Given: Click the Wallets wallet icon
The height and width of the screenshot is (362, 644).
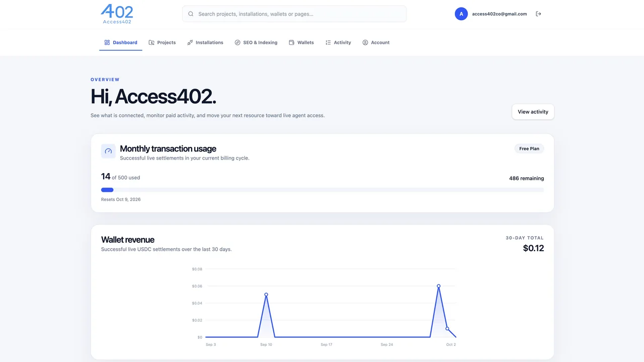Looking at the screenshot, I should point(292,43).
